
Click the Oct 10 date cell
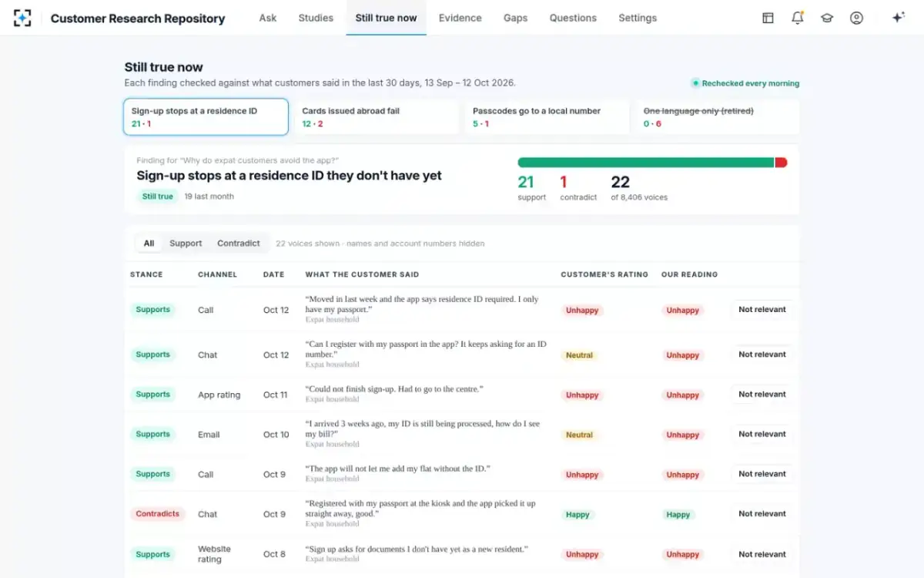[276, 435]
